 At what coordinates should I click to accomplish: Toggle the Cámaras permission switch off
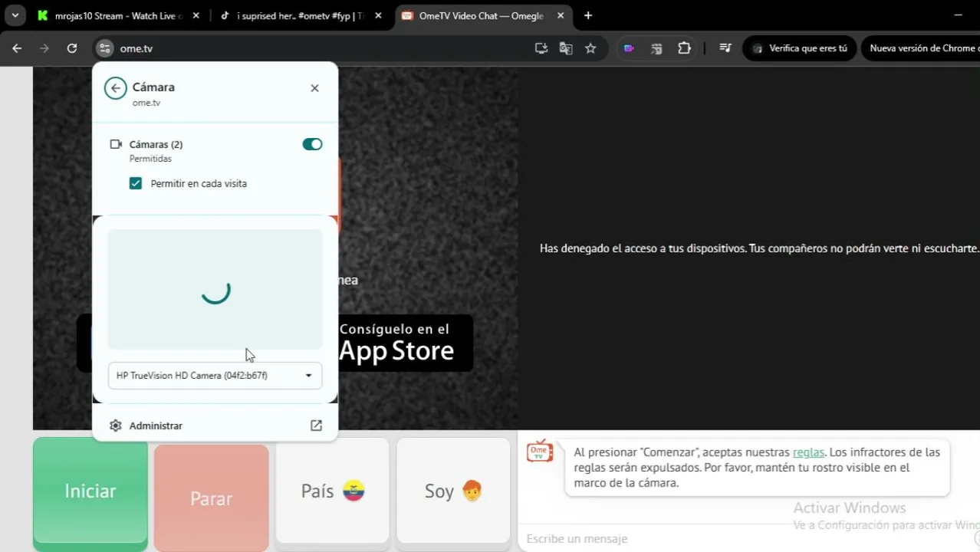312,144
